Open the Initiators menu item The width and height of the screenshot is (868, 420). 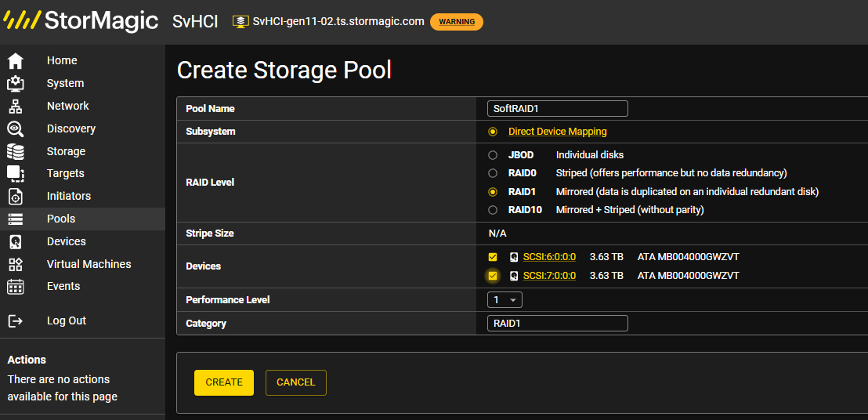[69, 196]
